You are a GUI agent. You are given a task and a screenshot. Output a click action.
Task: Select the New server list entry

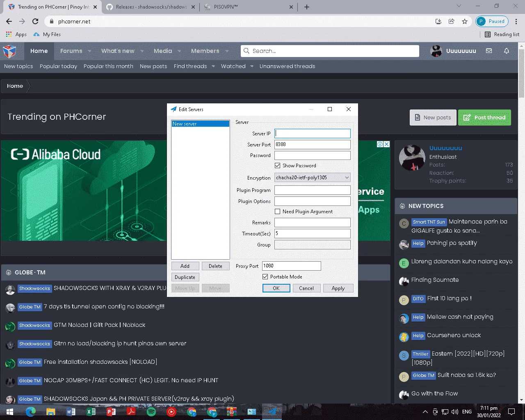(x=201, y=124)
